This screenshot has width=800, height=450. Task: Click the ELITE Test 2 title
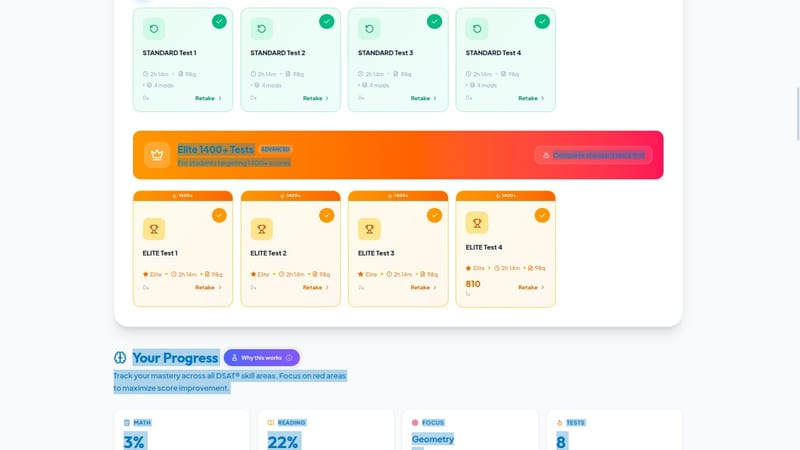[268, 253]
